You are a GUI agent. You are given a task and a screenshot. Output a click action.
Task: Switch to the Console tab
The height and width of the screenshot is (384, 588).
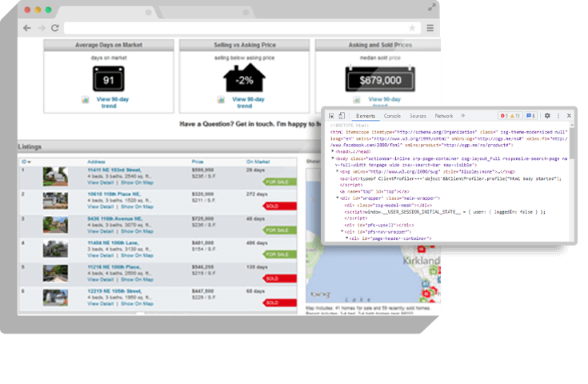pos(392,116)
